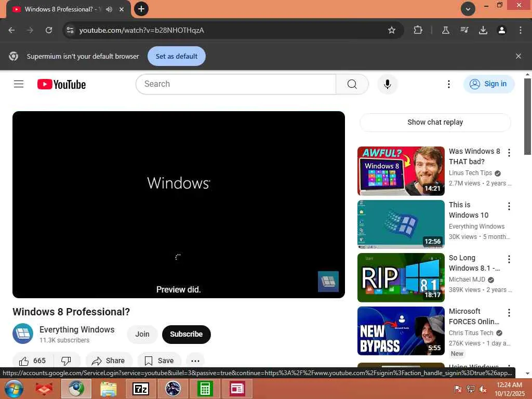Close the Windows 8 Professional tab
532x399 pixels.
click(122, 9)
